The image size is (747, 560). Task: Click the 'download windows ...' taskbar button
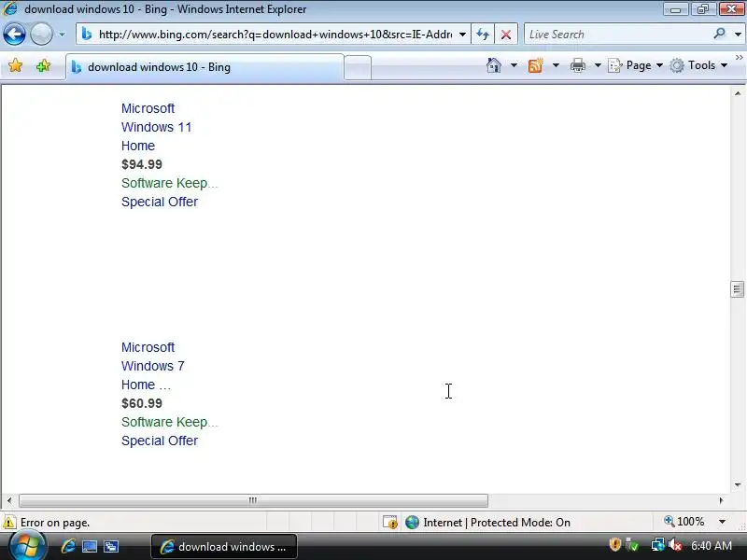pyautogui.click(x=224, y=546)
